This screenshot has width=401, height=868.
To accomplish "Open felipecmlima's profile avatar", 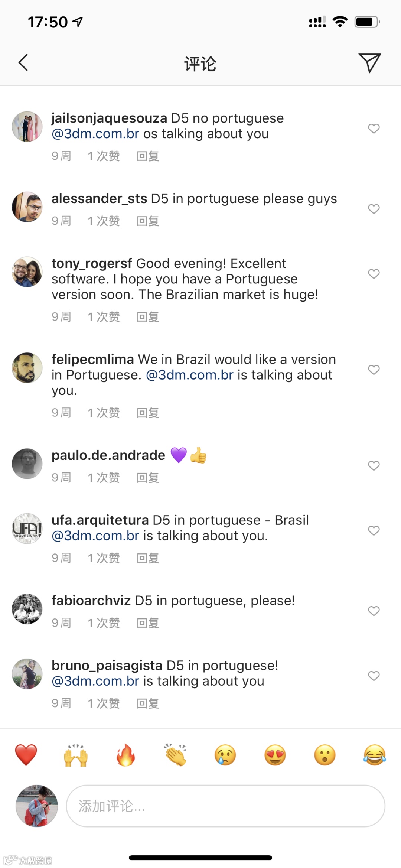I will [27, 368].
